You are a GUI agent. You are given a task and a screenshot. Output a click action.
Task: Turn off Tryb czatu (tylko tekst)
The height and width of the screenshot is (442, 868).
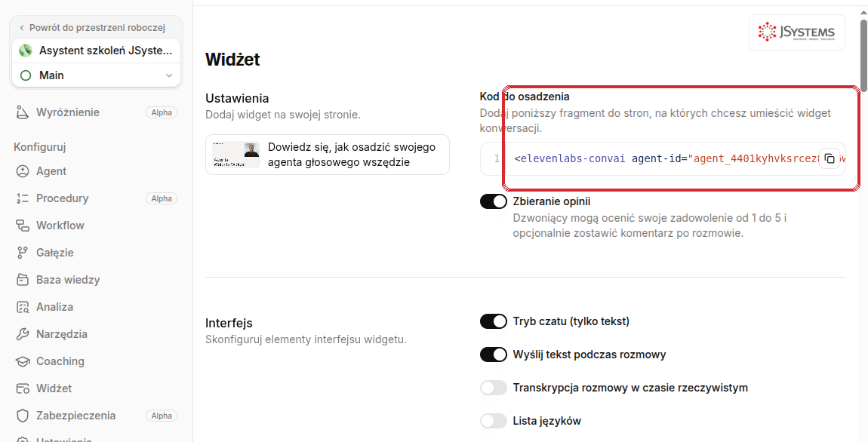coord(493,321)
